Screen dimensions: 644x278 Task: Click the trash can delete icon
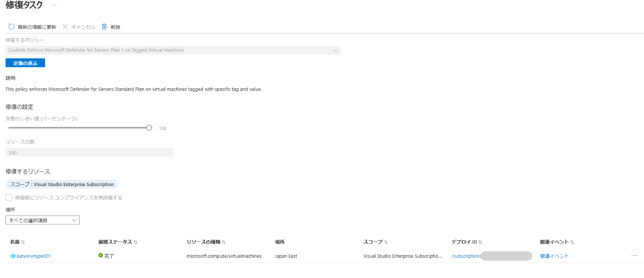click(x=104, y=27)
